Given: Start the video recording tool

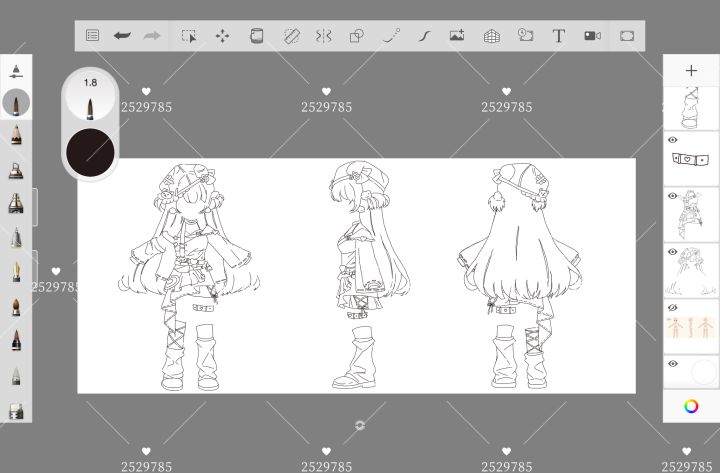Looking at the screenshot, I should tap(592, 36).
